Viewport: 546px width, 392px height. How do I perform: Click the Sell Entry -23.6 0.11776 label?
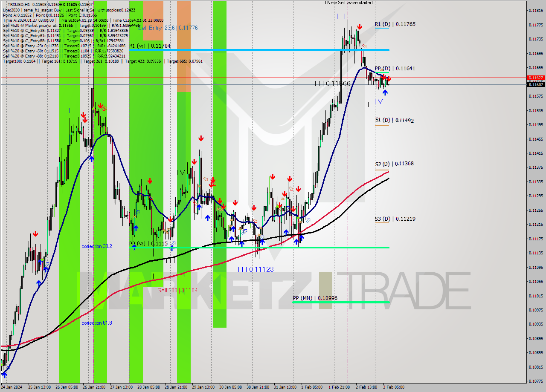[168, 28]
